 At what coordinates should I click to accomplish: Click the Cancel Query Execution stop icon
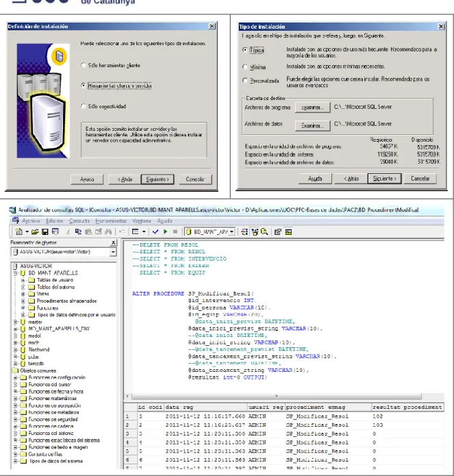click(175, 232)
